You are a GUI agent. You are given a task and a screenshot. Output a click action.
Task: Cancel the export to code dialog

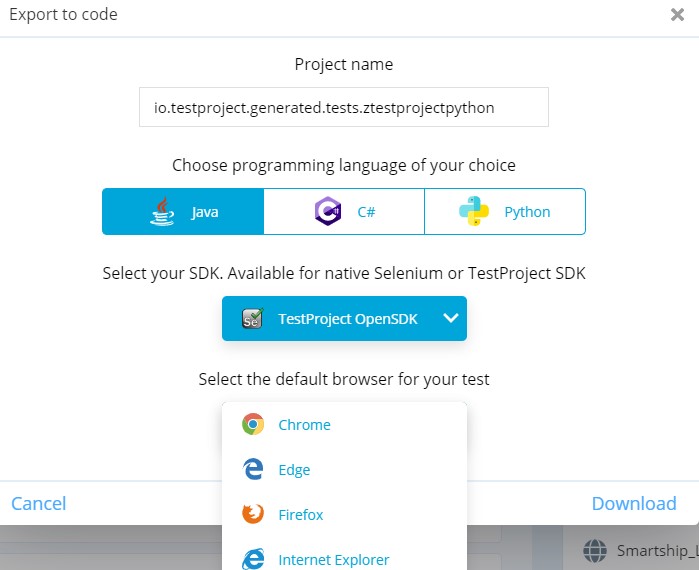(39, 503)
